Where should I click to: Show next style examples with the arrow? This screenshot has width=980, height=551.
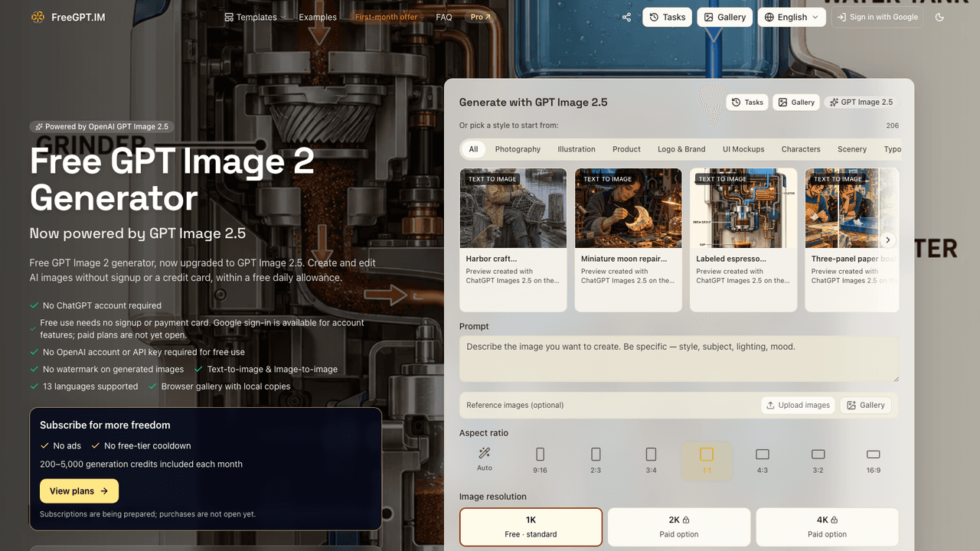point(887,240)
